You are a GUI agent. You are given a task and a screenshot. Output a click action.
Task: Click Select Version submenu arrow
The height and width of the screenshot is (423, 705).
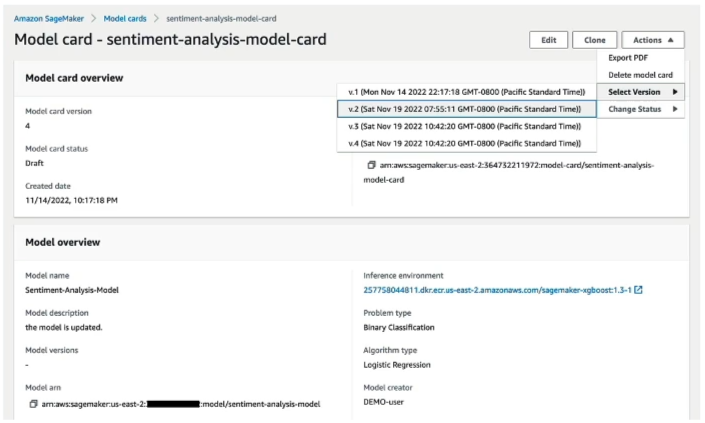675,92
